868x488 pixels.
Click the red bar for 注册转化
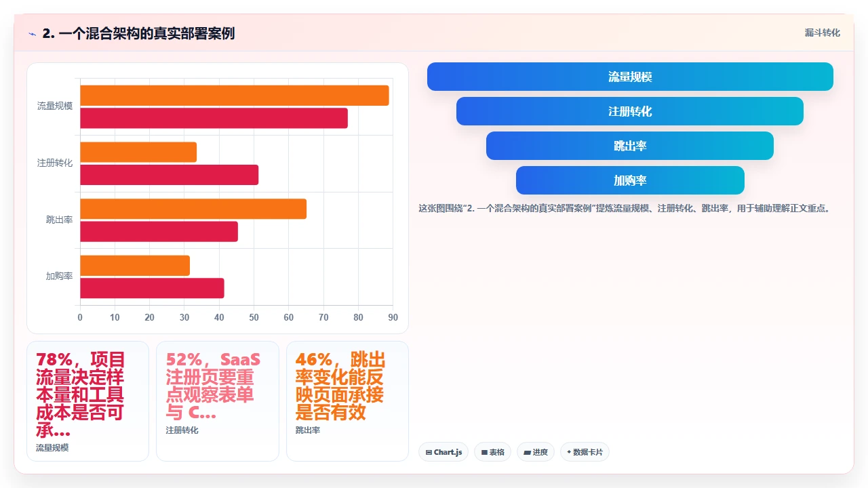(x=170, y=175)
